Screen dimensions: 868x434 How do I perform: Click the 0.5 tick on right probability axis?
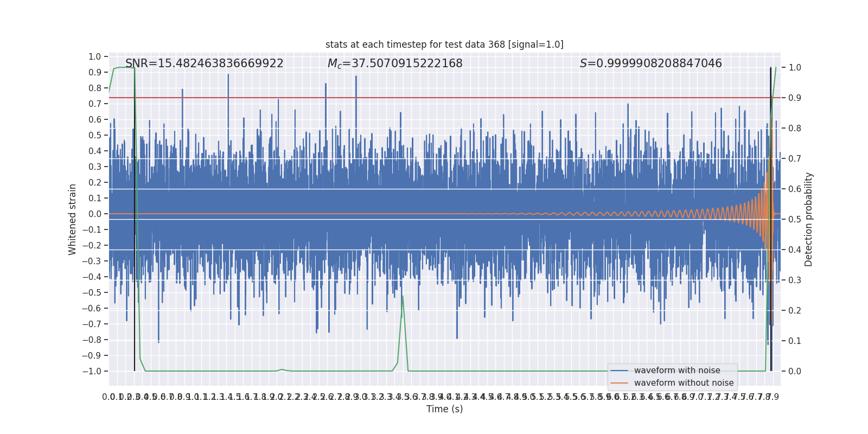(795, 219)
